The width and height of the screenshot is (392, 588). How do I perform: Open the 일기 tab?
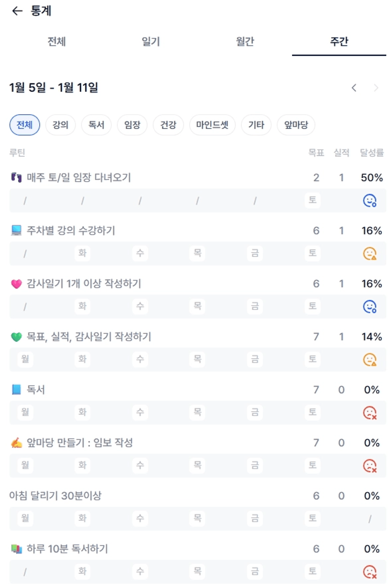coord(151,42)
